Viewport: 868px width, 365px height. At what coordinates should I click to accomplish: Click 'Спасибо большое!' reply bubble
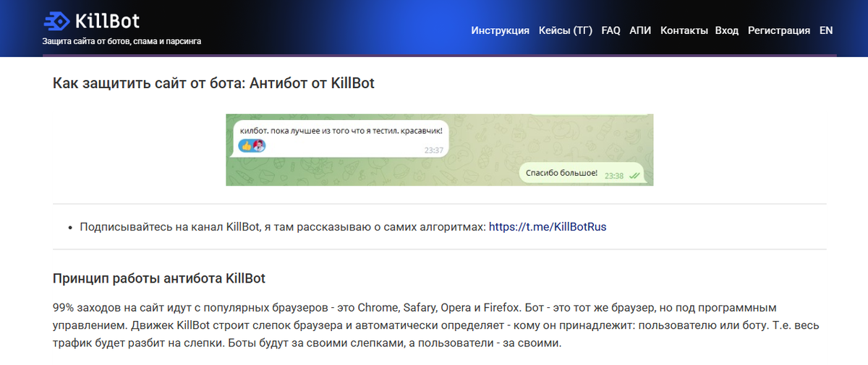point(582,172)
